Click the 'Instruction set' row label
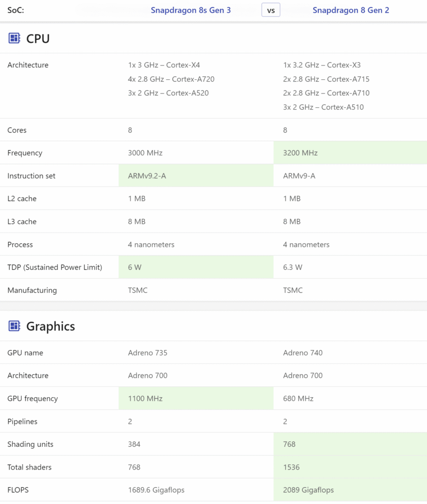The width and height of the screenshot is (427, 504). point(32,176)
